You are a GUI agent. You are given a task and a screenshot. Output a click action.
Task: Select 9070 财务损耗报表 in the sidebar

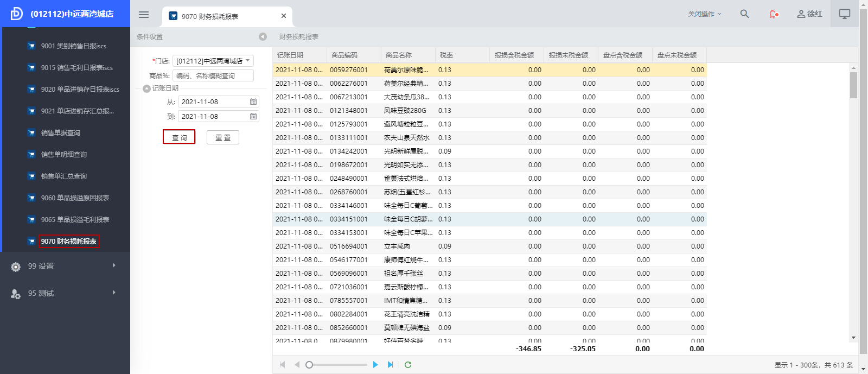[x=69, y=242]
